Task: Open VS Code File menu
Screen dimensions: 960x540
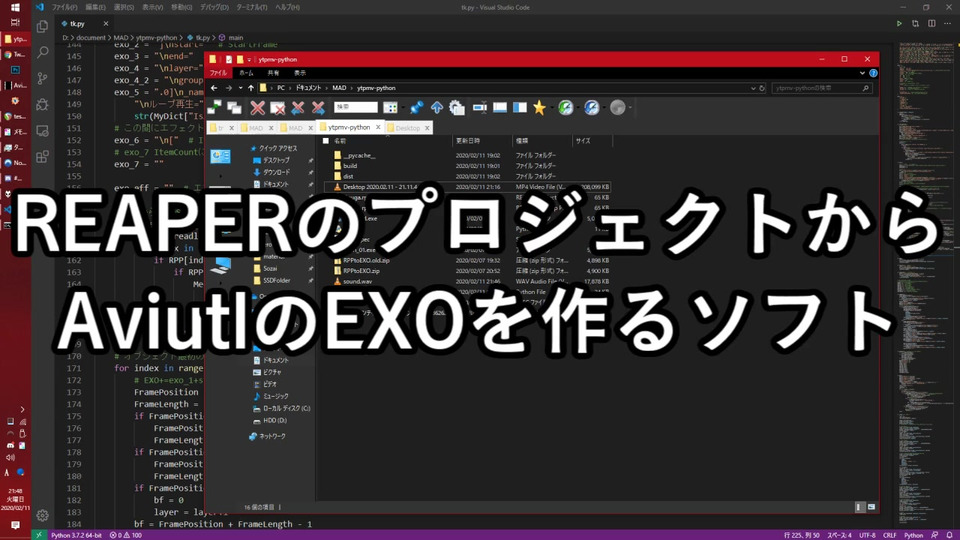Action: point(64,7)
